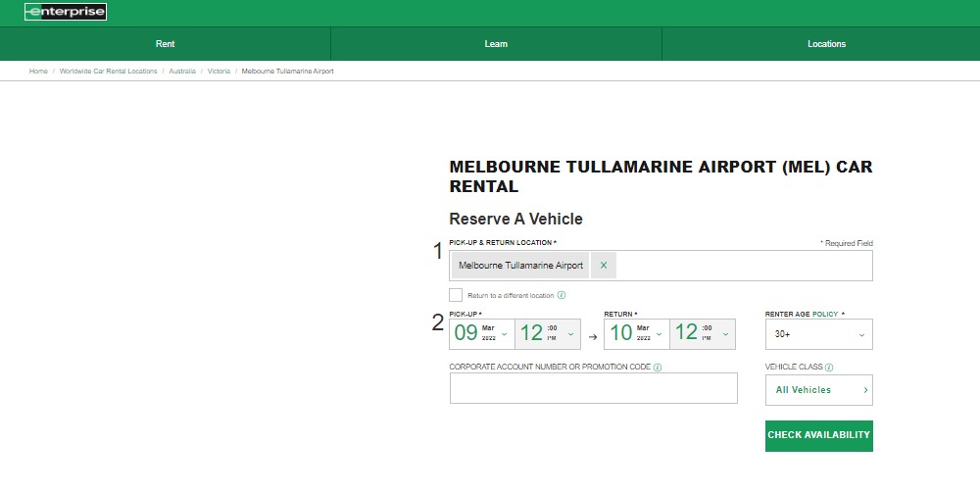Viewport: 980px width, 493px height.
Task: Open the Learn menu
Action: pyautogui.click(x=496, y=44)
